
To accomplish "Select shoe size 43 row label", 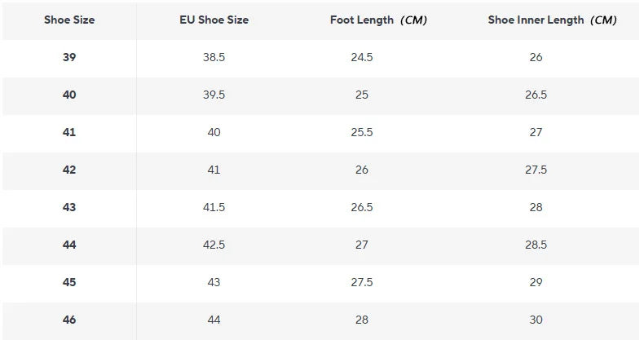I will [x=69, y=207].
